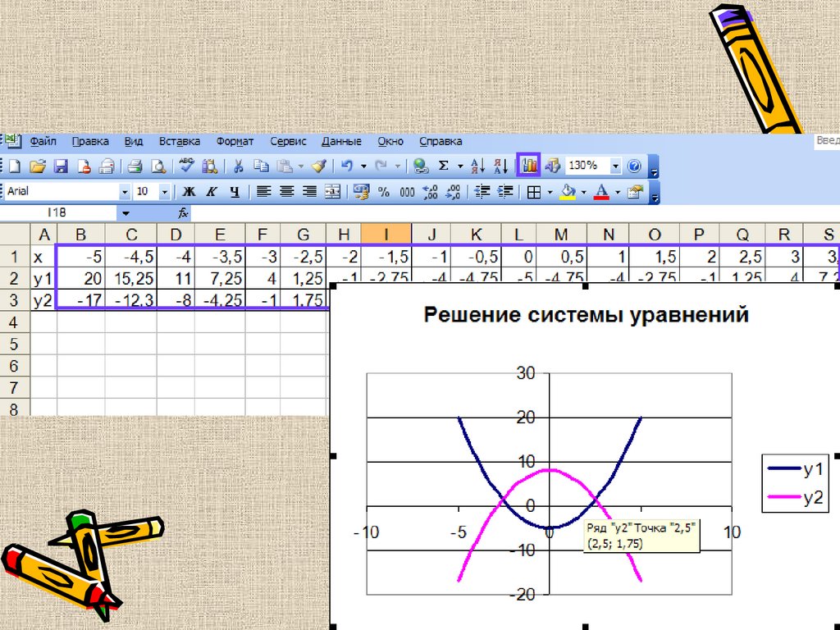The image size is (840, 630).
Task: Align cell text to the right
Action: click(x=309, y=192)
